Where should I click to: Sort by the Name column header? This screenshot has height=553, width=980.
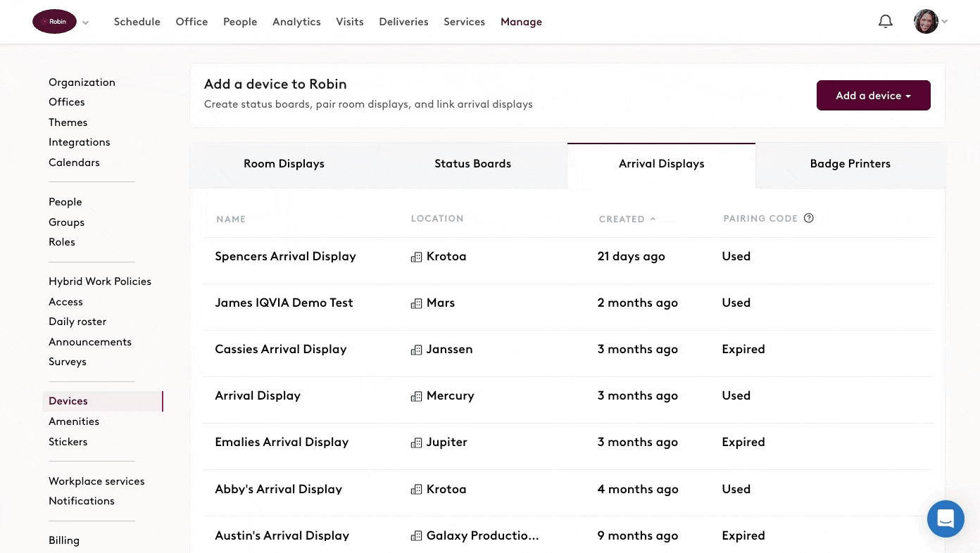tap(231, 220)
